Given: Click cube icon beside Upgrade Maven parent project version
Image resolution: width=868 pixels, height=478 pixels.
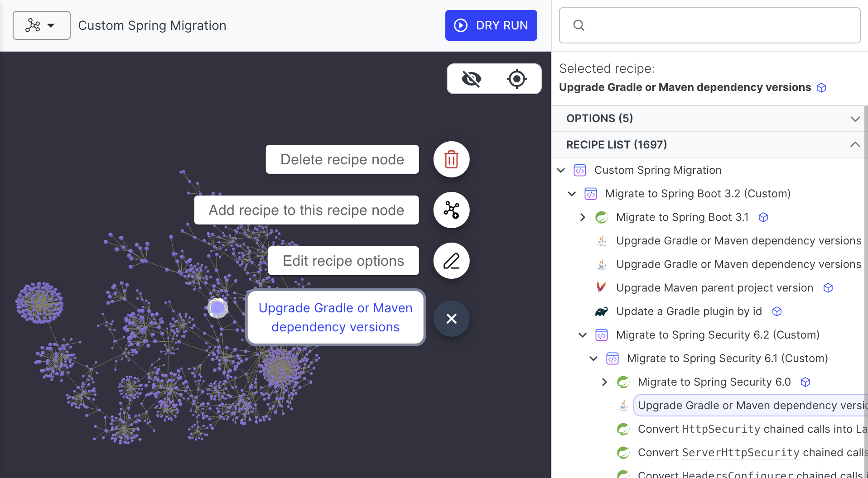Looking at the screenshot, I should click(828, 288).
